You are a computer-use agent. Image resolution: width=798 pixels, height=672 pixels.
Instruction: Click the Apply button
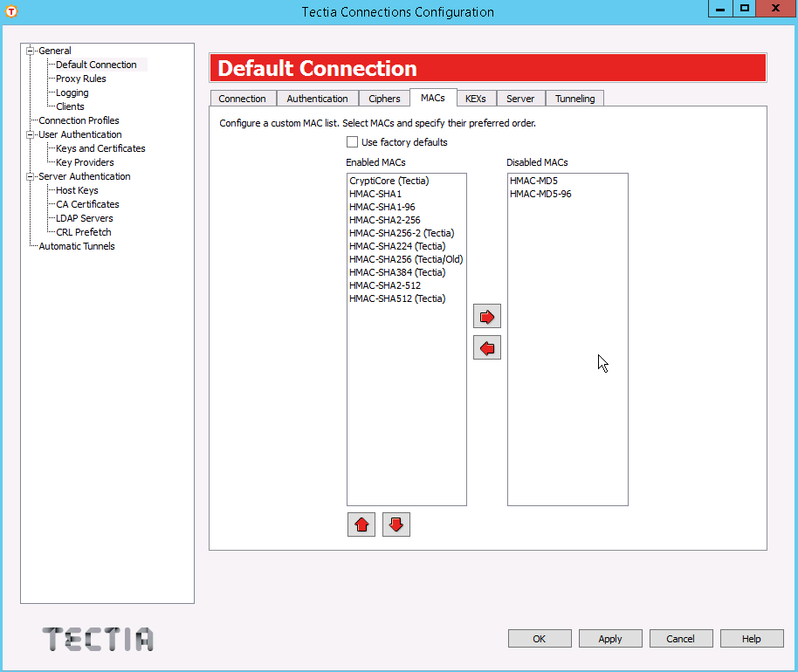point(610,639)
